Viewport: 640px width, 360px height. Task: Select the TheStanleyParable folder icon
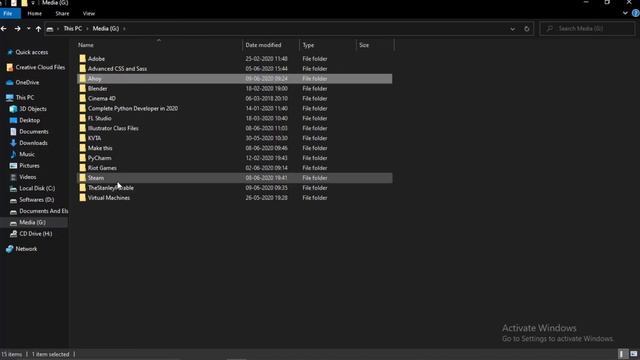pyautogui.click(x=83, y=188)
